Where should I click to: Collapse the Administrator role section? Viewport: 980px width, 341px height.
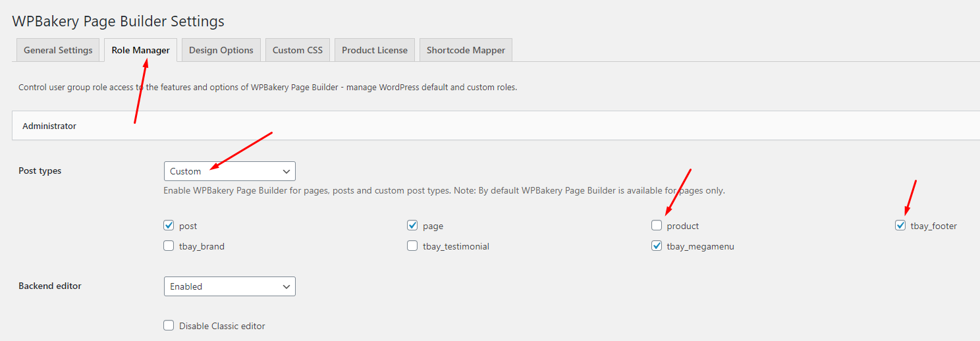(x=496, y=126)
